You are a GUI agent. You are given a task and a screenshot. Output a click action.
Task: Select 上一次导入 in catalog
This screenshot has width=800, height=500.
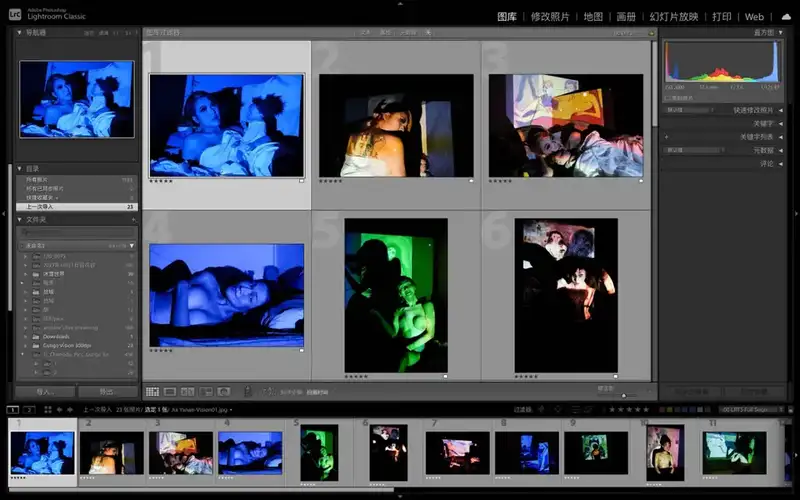click(x=77, y=207)
